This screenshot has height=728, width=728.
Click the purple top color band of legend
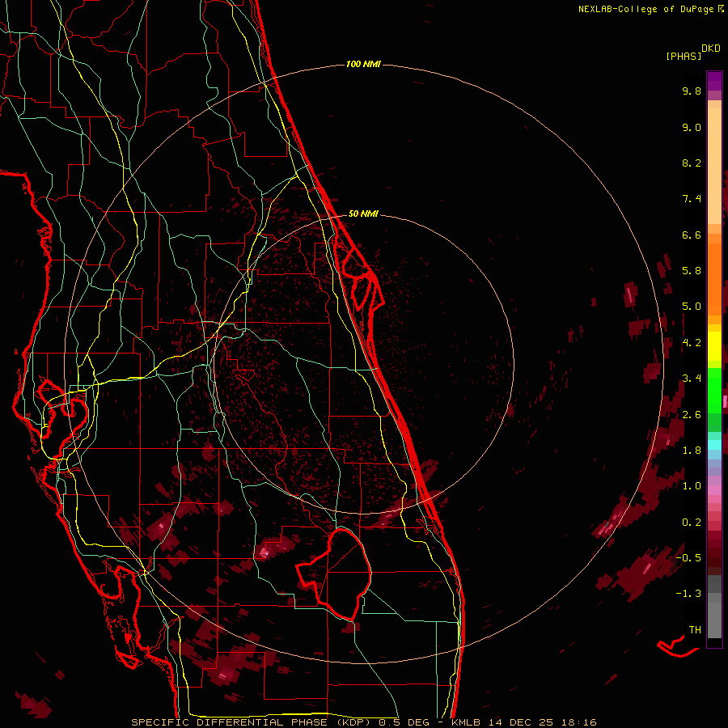[714, 81]
